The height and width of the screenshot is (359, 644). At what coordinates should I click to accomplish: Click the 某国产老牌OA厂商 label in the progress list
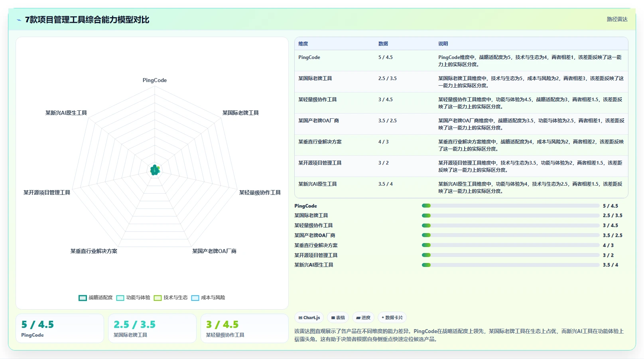315,235
